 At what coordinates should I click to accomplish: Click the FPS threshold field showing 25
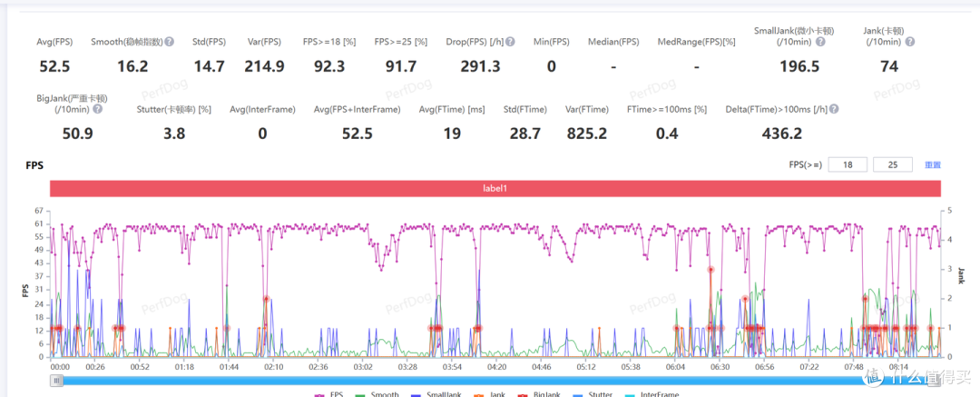pyautogui.click(x=892, y=164)
